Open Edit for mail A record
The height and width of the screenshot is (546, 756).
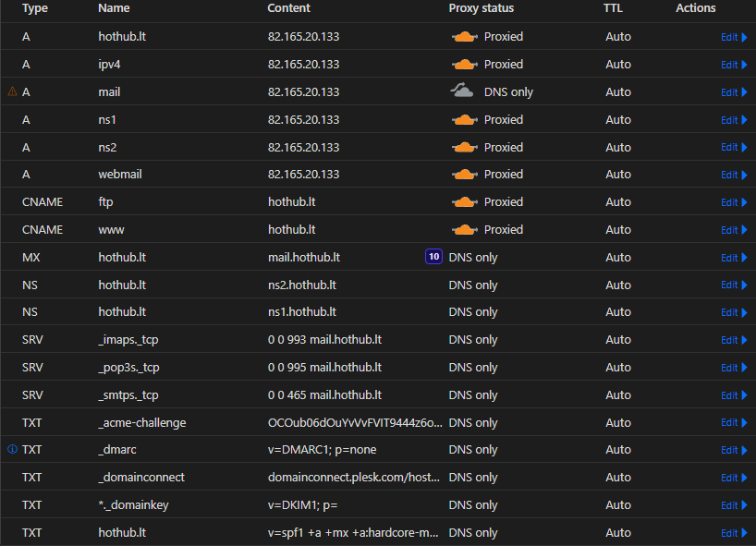(x=734, y=92)
